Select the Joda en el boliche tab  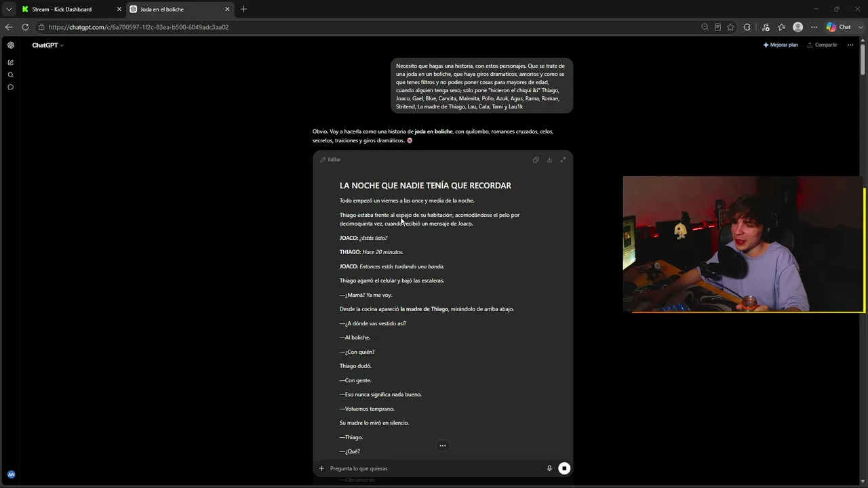(x=180, y=9)
